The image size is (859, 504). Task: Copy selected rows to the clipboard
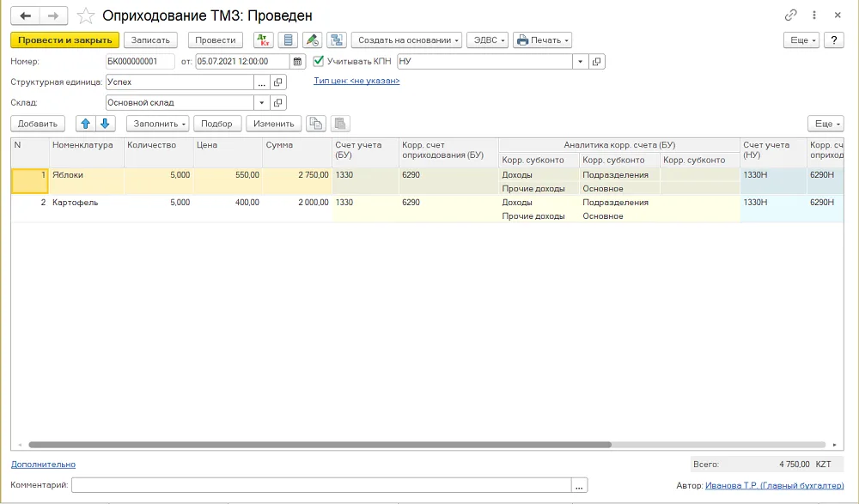(x=316, y=124)
